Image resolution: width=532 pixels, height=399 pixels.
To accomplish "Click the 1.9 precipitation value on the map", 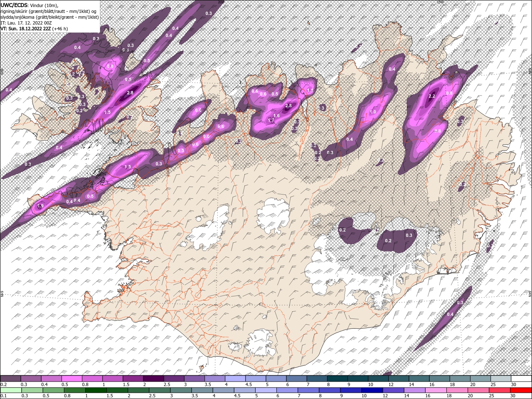I will pyautogui.click(x=40, y=206).
